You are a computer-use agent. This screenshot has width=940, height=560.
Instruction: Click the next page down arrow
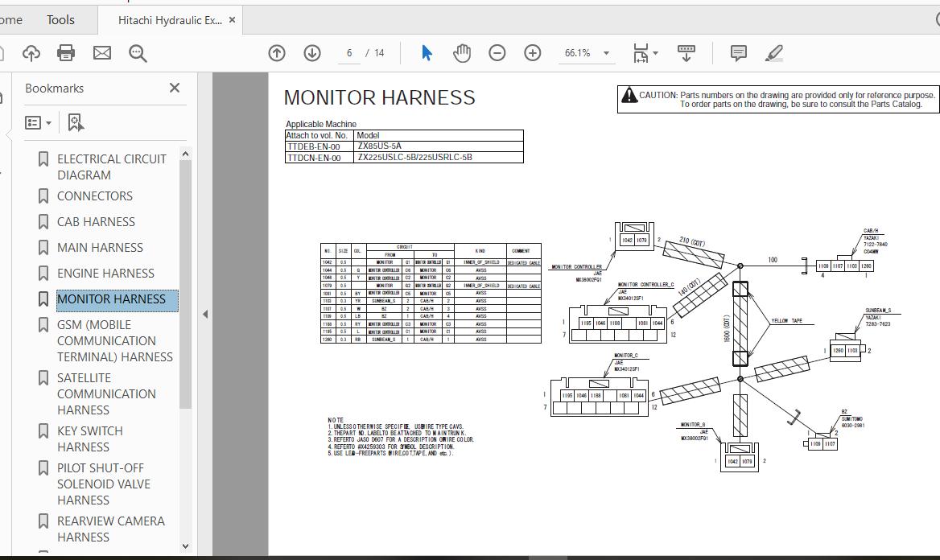(311, 53)
